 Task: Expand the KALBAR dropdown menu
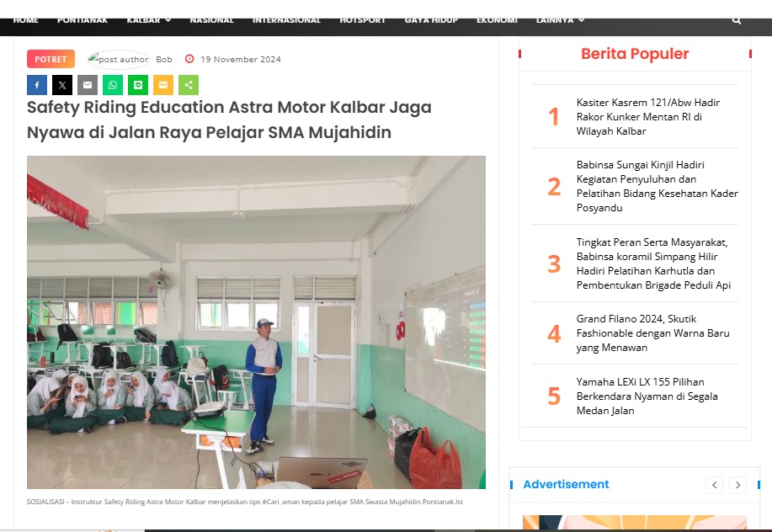tap(149, 20)
